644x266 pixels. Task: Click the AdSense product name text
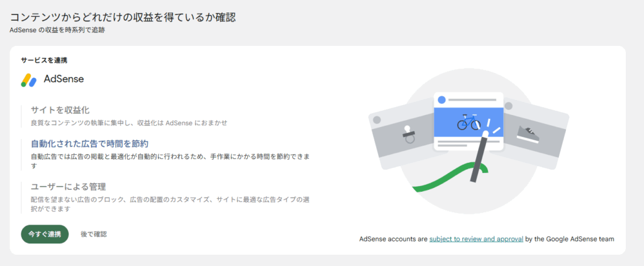point(64,79)
